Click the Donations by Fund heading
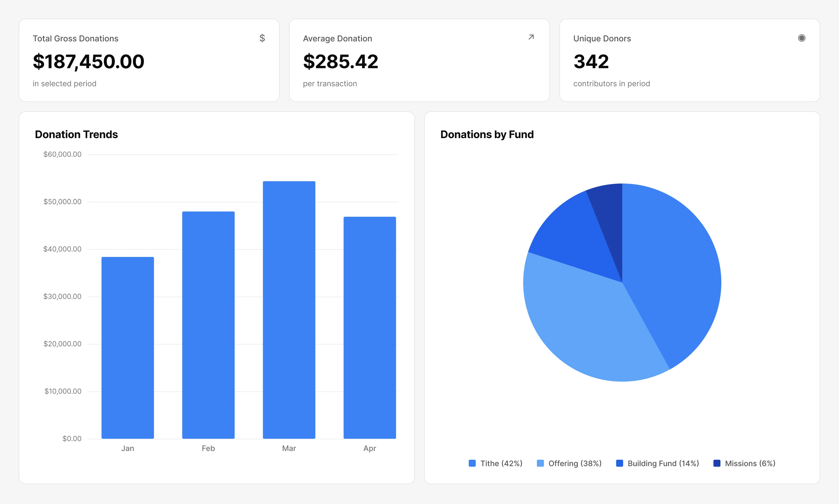Screen dimensions: 839x504 pyautogui.click(x=487, y=135)
